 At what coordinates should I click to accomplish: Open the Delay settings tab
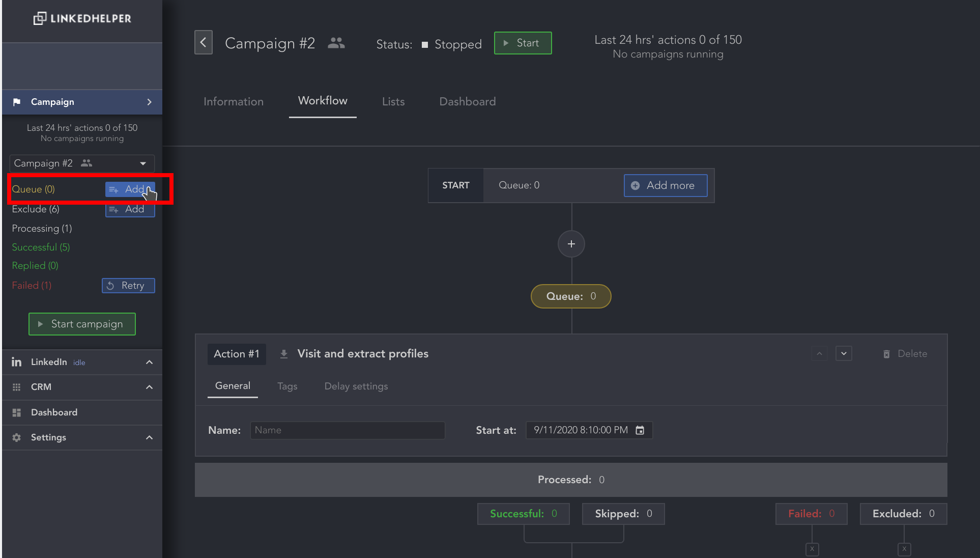(x=356, y=386)
